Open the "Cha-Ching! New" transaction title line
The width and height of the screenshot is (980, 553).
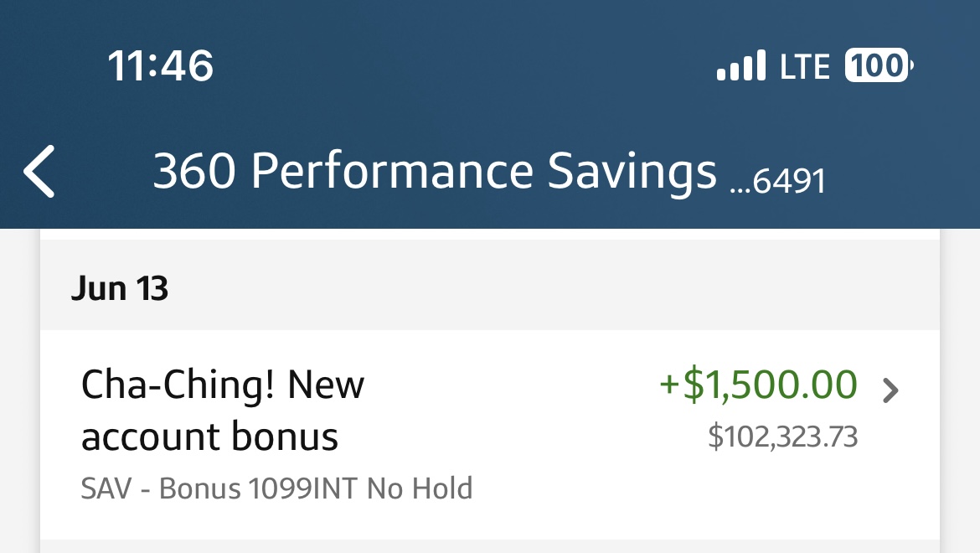point(223,385)
